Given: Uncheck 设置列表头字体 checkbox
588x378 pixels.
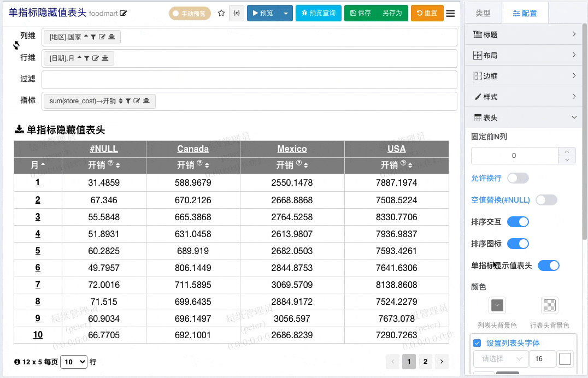Looking at the screenshot, I should 477,342.
